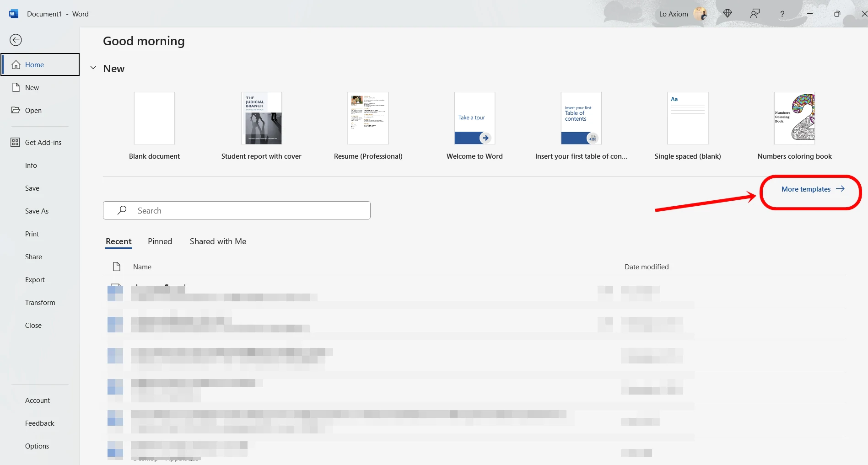This screenshot has width=868, height=465.
Task: Click the back arrow to return to document
Action: coord(16,40)
